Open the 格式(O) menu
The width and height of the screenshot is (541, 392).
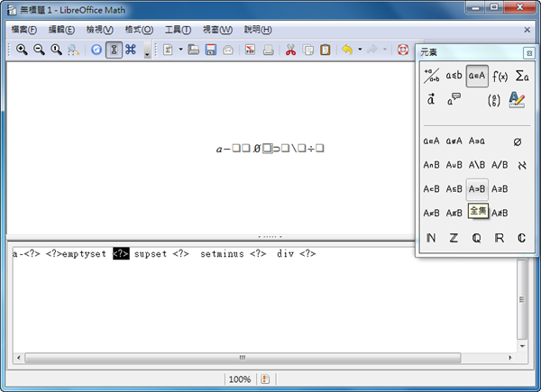pos(139,30)
